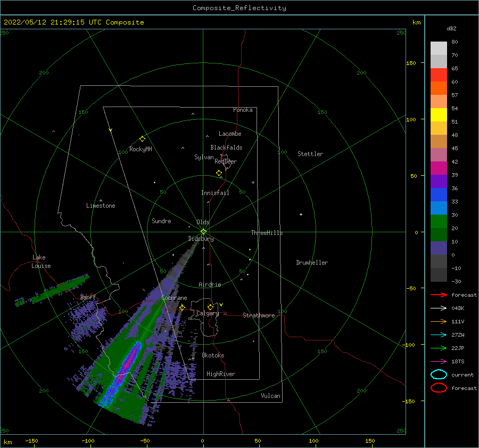Screen dimensions: 479x448
Task: Click the cyan current ellipse icon
Action: (439, 374)
